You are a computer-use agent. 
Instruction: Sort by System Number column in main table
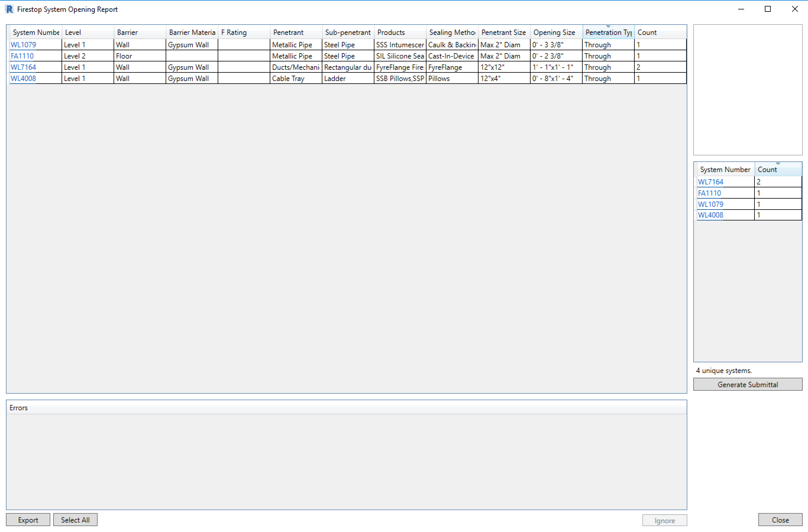coord(36,33)
